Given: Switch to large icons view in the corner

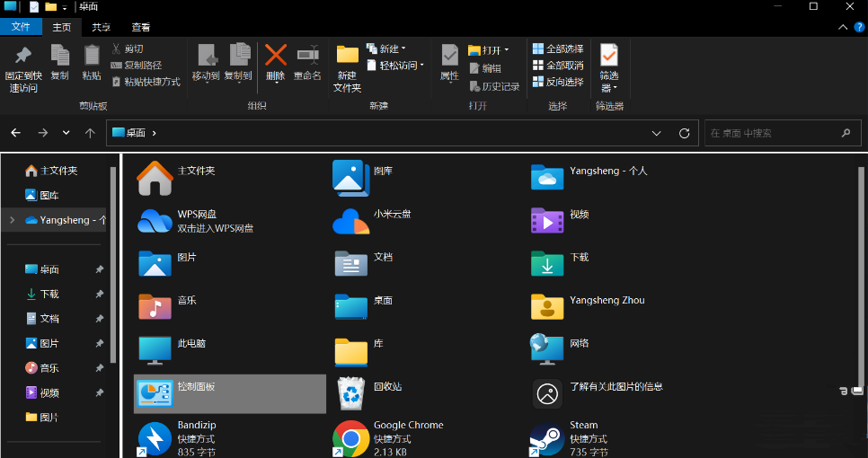Looking at the screenshot, I should 856,391.
